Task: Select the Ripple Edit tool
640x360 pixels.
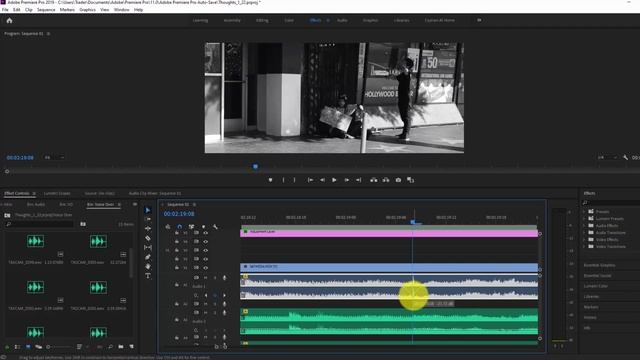Action: pos(148,229)
